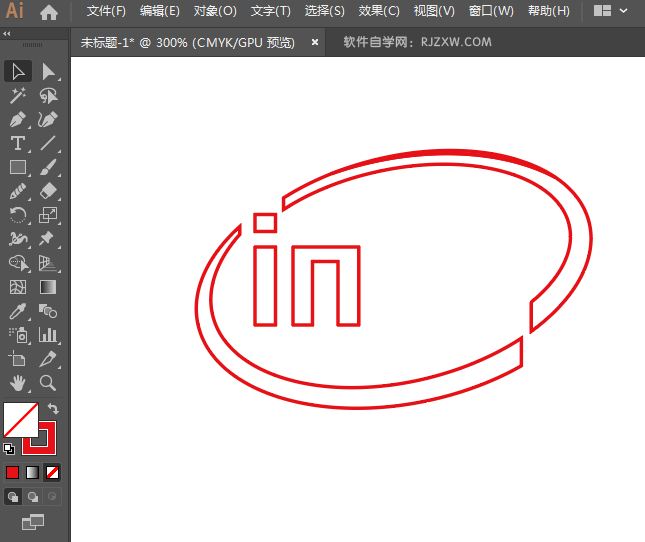Change screen mode button
The image size is (645, 542).
pyautogui.click(x=32, y=522)
